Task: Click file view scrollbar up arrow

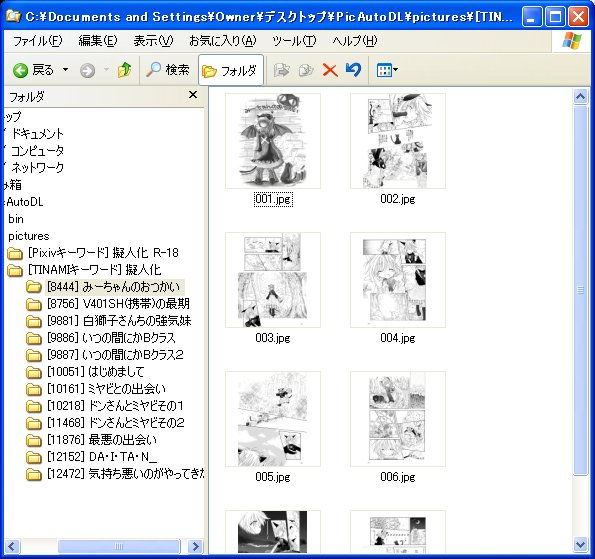Action: coord(580,97)
